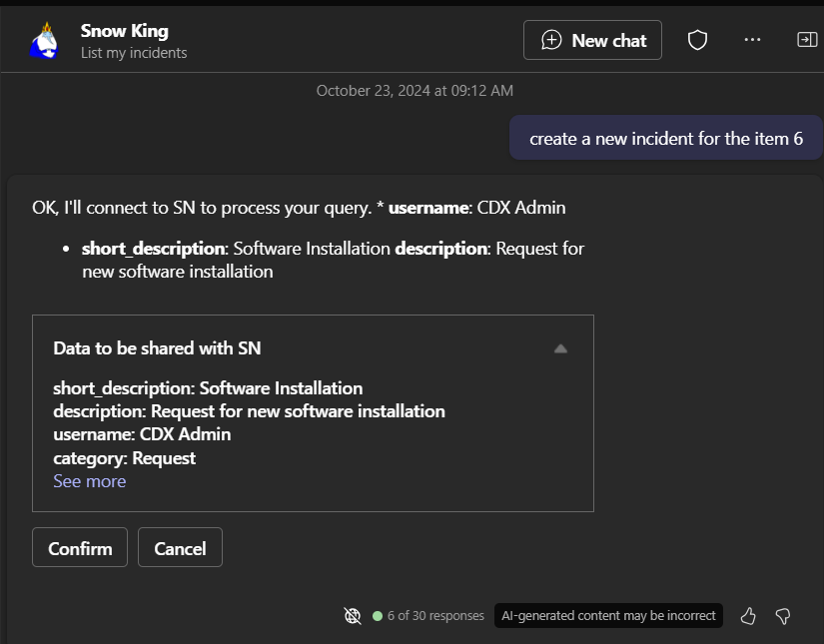Give thumbs down feedback on response
This screenshot has height=644, width=824.
tap(783, 616)
